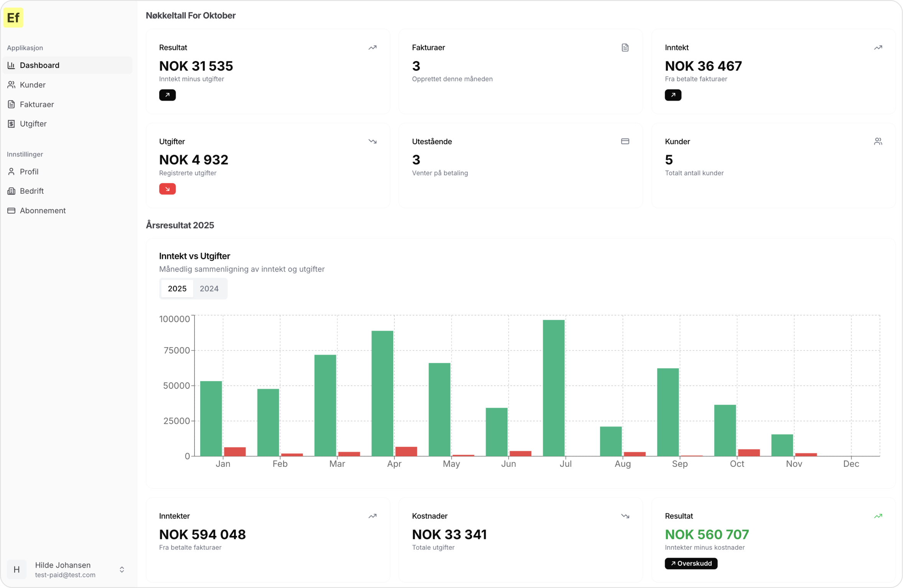The height and width of the screenshot is (588, 903).
Task: Click the people icon on Kunder card
Action: tap(878, 142)
